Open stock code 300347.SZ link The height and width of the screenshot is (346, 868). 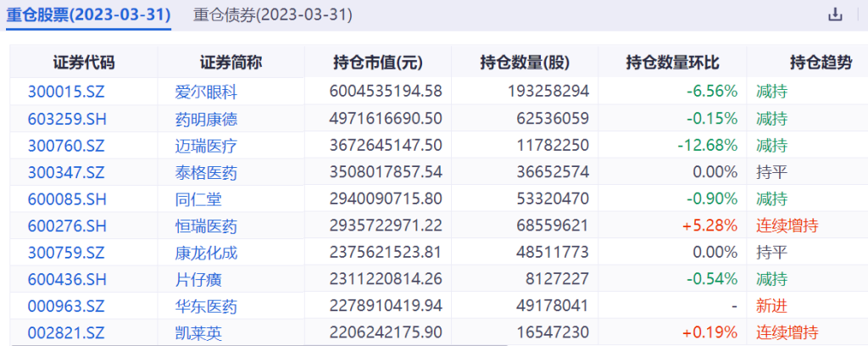[x=66, y=173]
